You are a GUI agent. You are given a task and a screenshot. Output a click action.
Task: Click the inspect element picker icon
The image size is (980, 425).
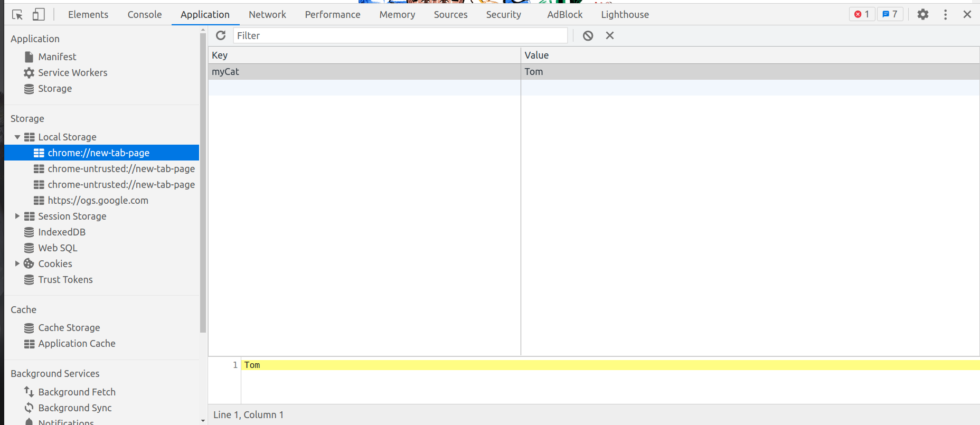pyautogui.click(x=17, y=15)
